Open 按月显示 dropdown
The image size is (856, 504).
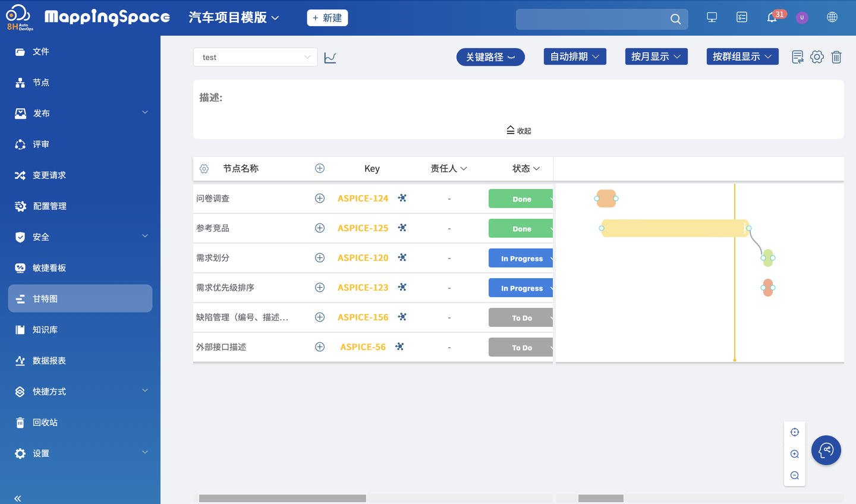point(656,56)
